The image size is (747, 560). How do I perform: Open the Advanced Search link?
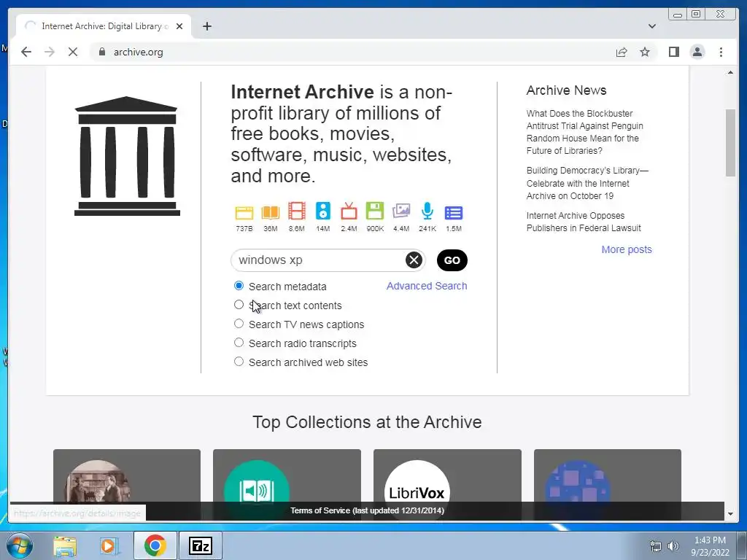[426, 286]
